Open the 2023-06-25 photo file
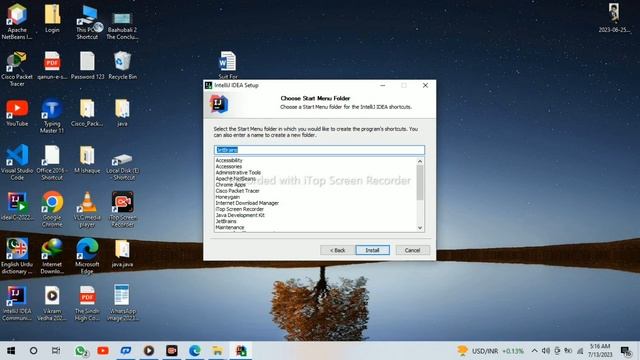Screen dimensions: 640x360 tap(614, 18)
